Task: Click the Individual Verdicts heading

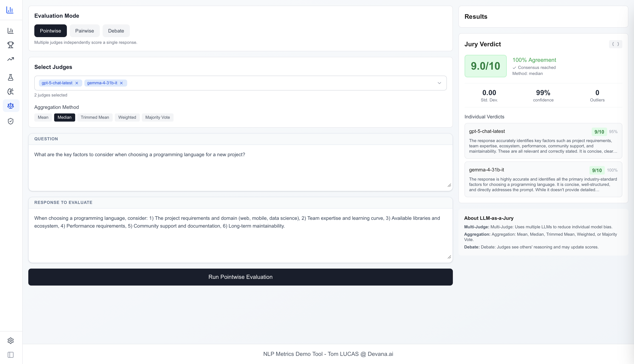Action: click(x=484, y=117)
